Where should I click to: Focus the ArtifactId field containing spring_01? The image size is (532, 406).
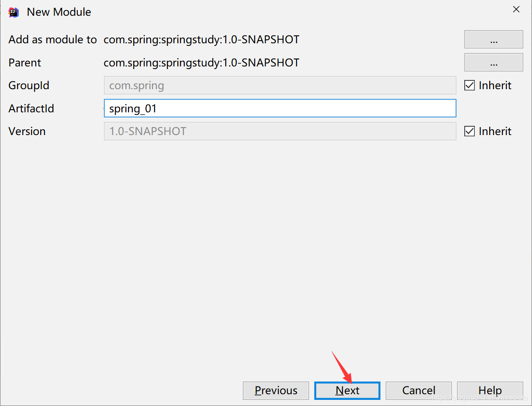coord(280,108)
